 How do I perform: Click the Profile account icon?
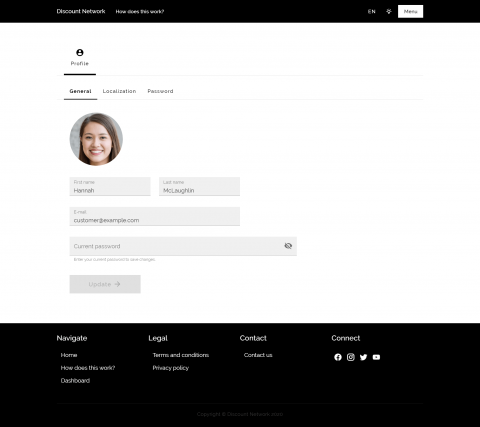80,52
